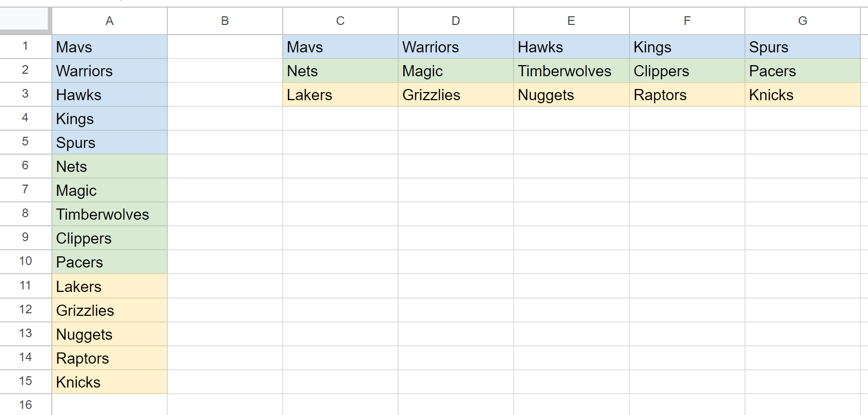Image resolution: width=868 pixels, height=415 pixels.
Task: Select column G header
Action: click(x=802, y=21)
